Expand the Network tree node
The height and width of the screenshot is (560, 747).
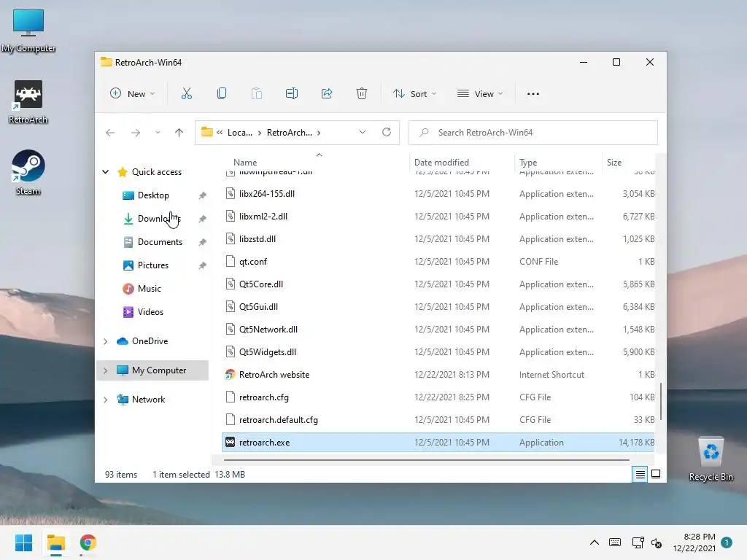coord(105,400)
